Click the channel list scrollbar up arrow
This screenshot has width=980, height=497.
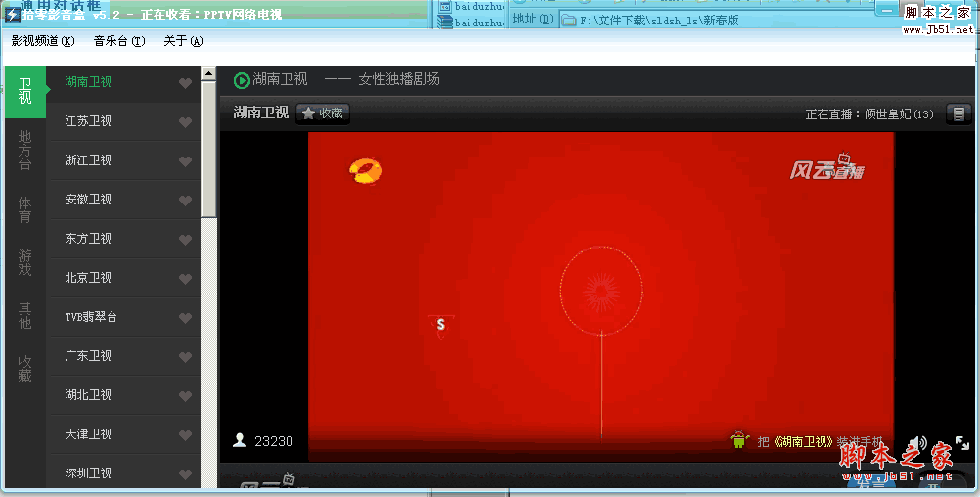coord(208,73)
